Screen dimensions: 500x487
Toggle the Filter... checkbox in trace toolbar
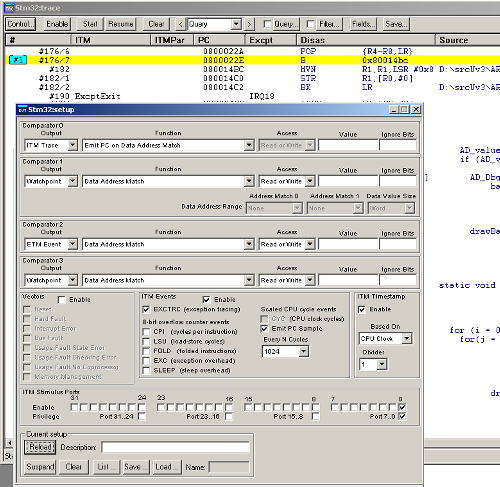click(x=310, y=24)
